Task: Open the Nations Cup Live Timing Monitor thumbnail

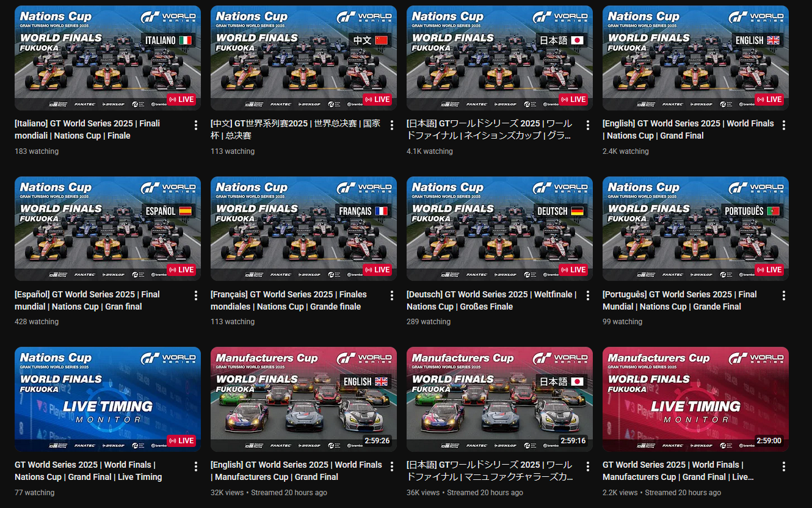Action: tap(107, 399)
